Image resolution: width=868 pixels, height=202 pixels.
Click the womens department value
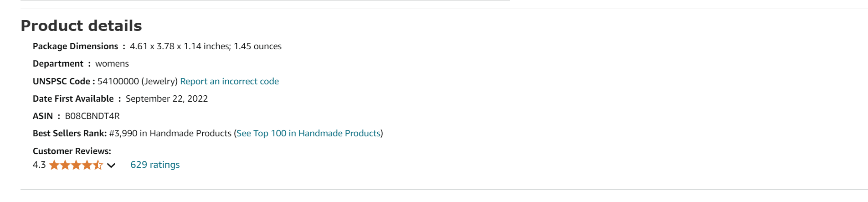pos(112,63)
